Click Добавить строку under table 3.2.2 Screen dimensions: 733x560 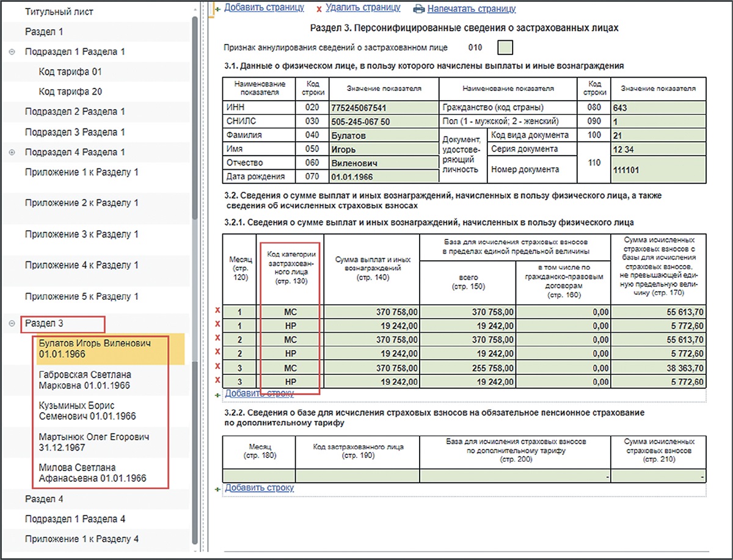(259, 488)
